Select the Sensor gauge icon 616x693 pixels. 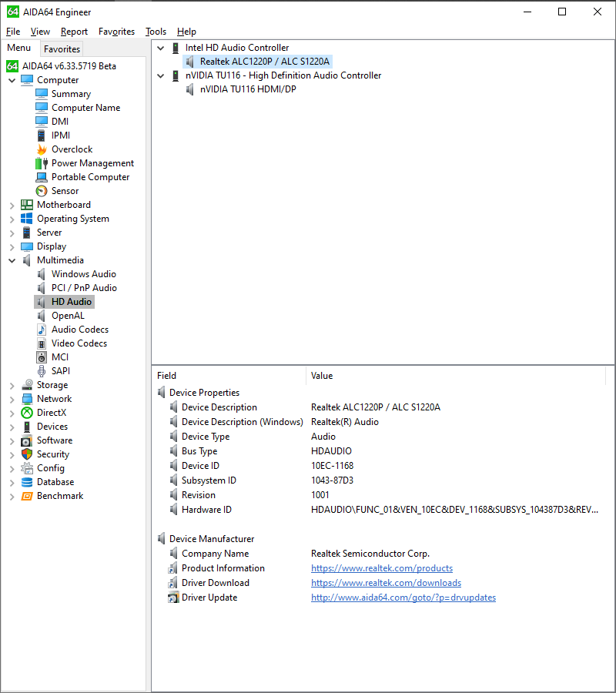click(42, 191)
